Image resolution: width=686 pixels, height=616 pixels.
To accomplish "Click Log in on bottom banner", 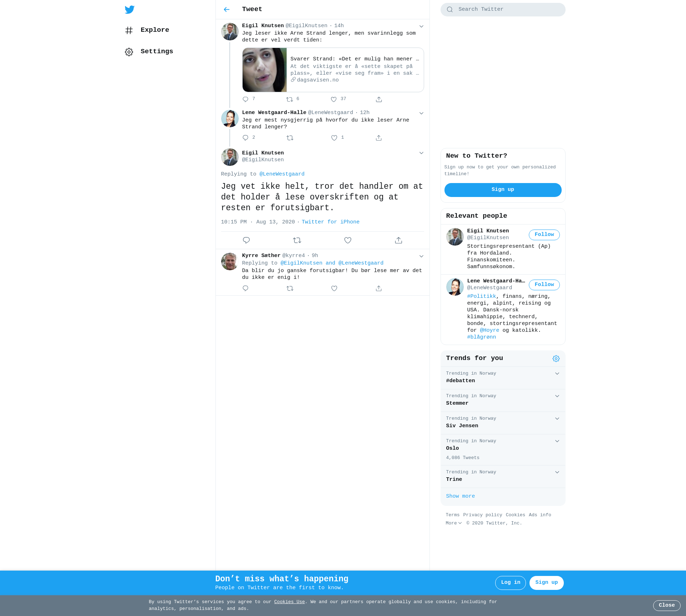I will click(510, 582).
